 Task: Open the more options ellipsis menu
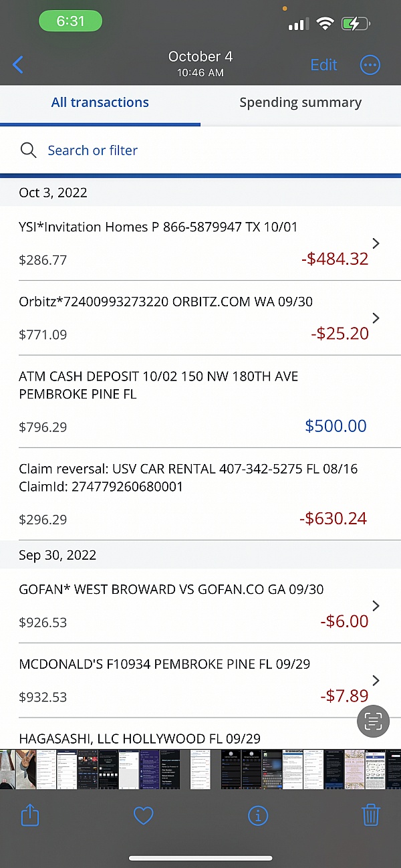click(x=370, y=65)
